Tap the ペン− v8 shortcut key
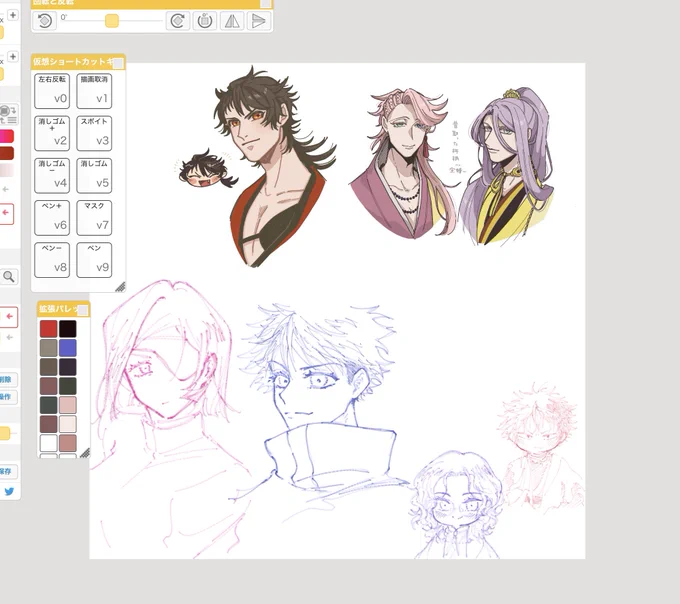Viewport: 680px width, 604px height. coord(52,260)
